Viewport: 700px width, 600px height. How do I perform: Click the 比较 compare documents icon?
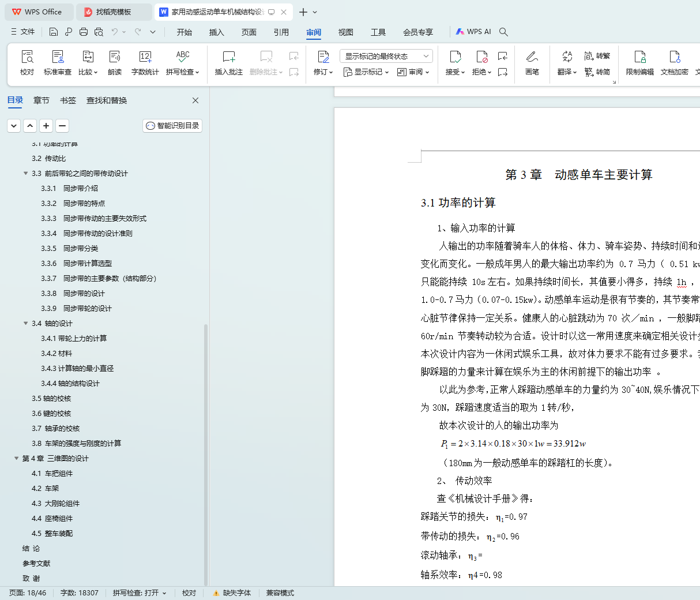(88, 63)
